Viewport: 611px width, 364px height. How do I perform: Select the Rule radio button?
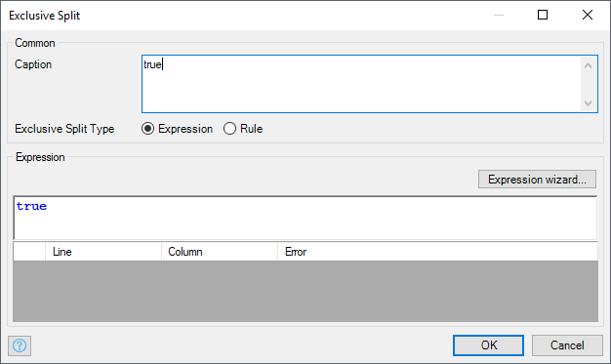coord(229,129)
